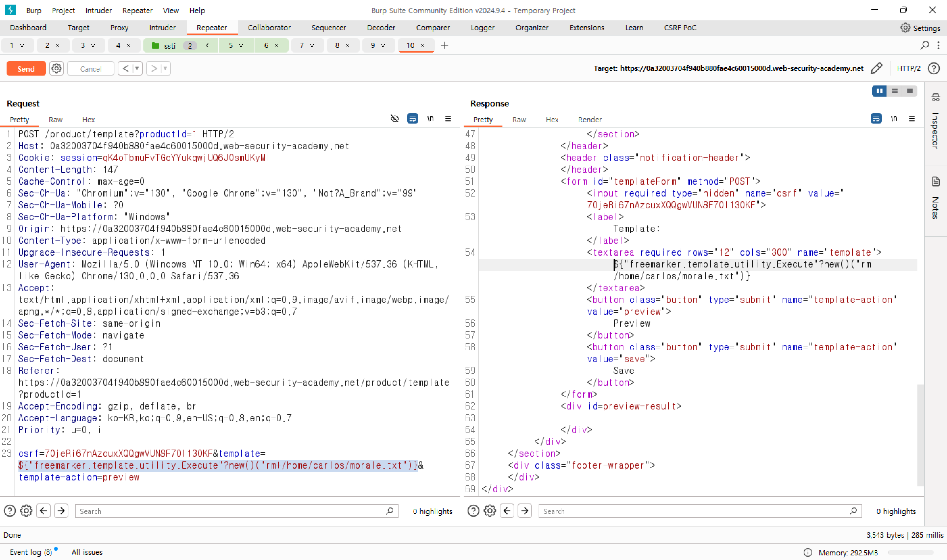Open All issues
Image resolution: width=947 pixels, height=560 pixels.
87,552
